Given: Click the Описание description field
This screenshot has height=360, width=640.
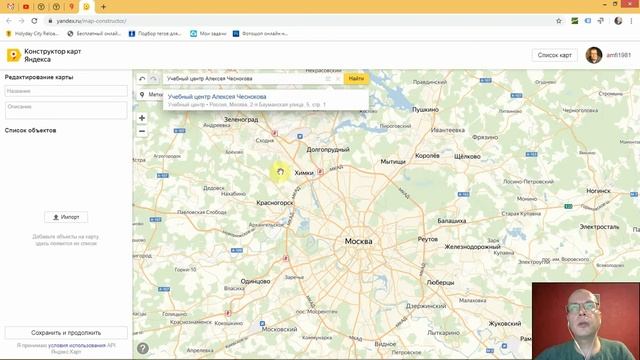Looking at the screenshot, I should (x=66, y=110).
